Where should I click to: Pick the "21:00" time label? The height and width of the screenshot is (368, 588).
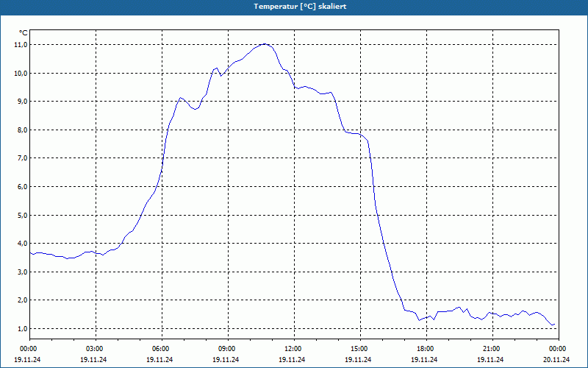pos(492,349)
